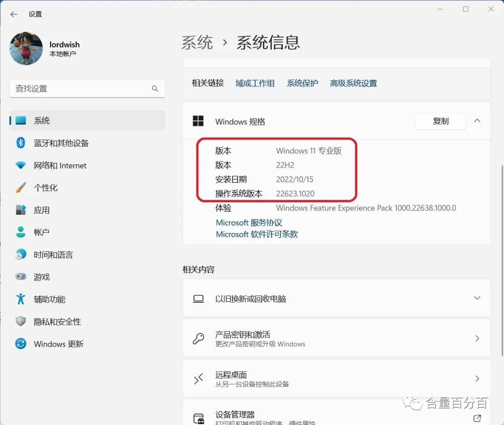Expand 以旧换新或回收电脑 chevron
The width and height of the screenshot is (504, 425).
(x=477, y=298)
